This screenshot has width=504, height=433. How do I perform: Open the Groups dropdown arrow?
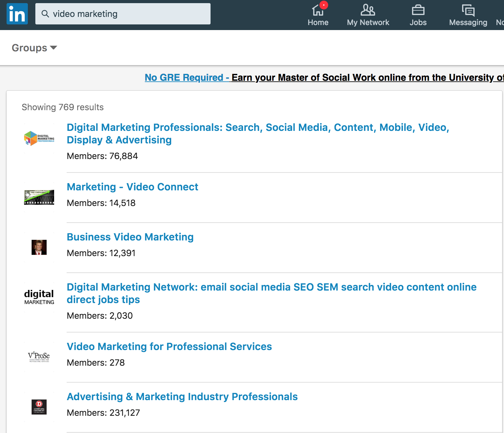pyautogui.click(x=54, y=49)
